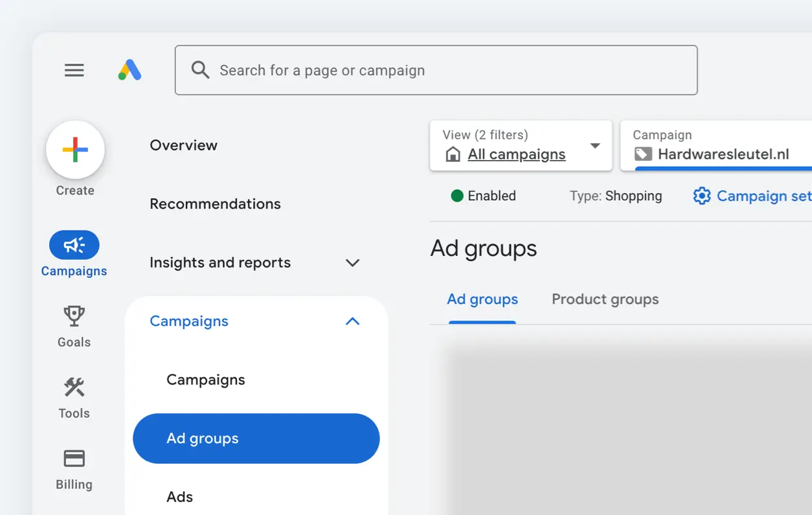The width and height of the screenshot is (812, 515).
Task: Click the Create plus button
Action: coord(74,149)
